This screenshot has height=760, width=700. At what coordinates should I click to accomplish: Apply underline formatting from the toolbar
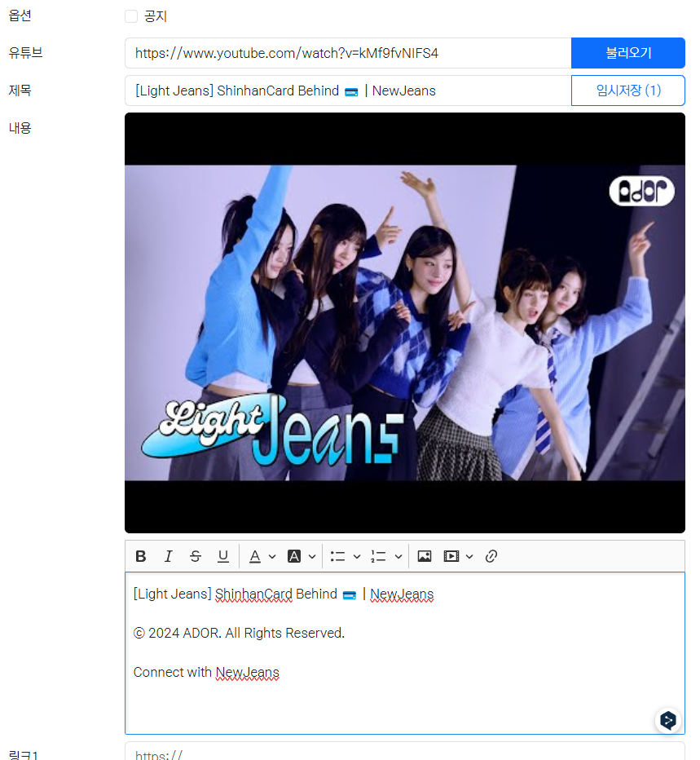pos(223,556)
